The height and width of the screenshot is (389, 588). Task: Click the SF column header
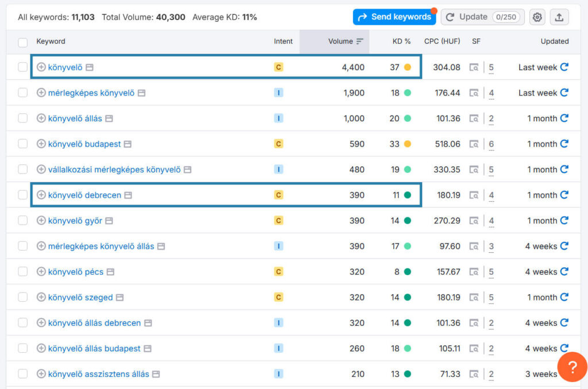pos(476,41)
